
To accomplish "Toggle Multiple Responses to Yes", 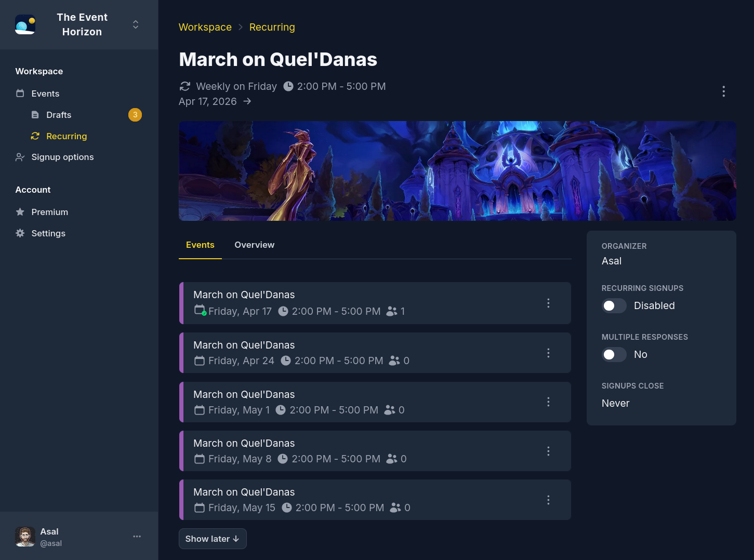I will pyautogui.click(x=614, y=354).
